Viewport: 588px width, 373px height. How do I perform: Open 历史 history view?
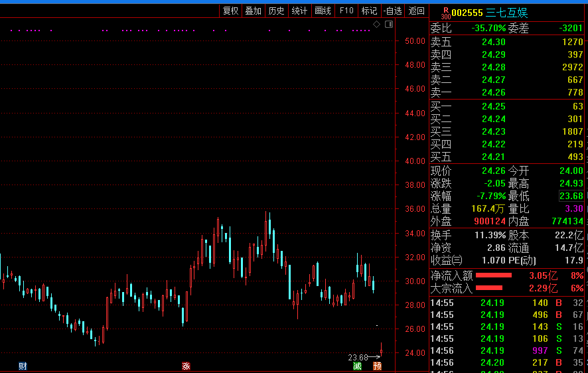pyautogui.click(x=276, y=11)
